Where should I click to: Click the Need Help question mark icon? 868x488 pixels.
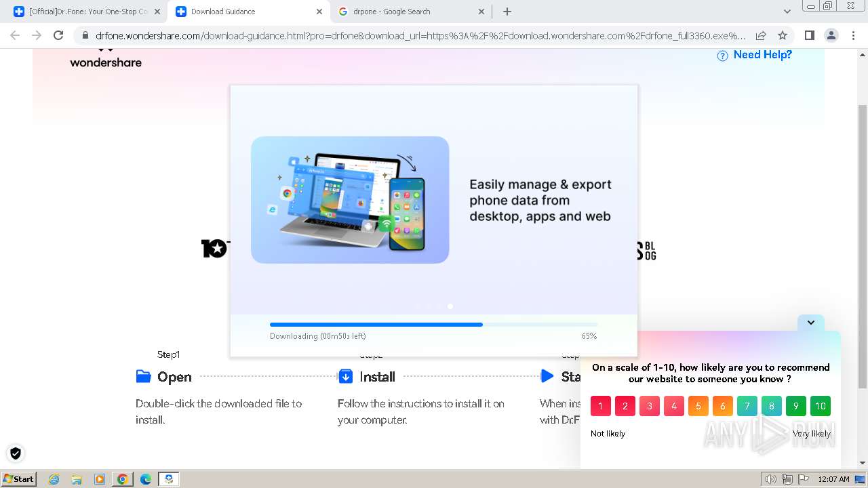click(723, 56)
